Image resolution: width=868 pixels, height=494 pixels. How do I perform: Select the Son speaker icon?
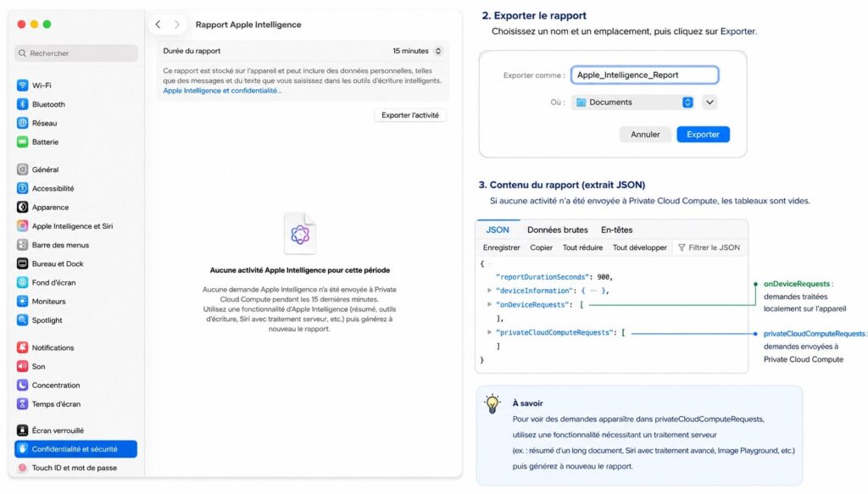22,366
